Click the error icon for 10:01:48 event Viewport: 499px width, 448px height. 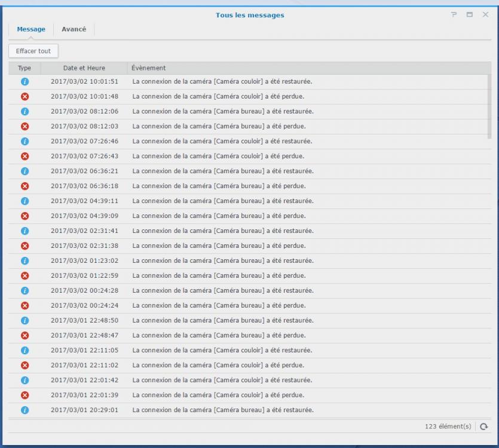(25, 96)
